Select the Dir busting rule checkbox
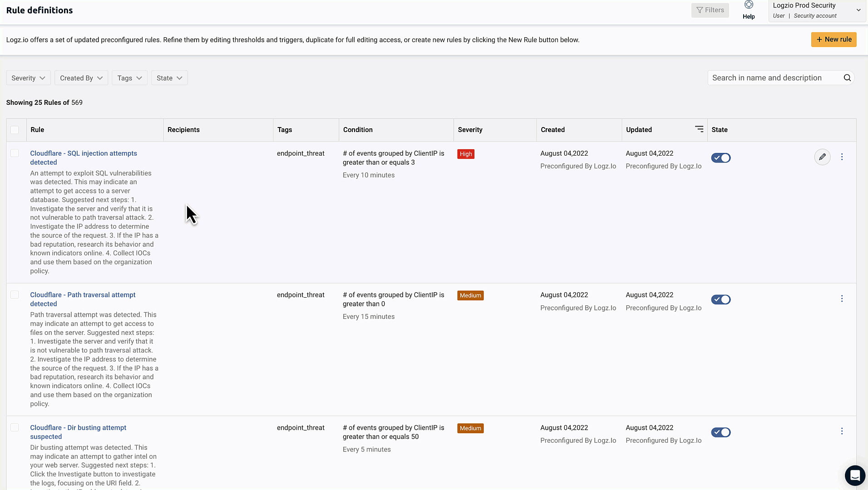Screen dimensions: 868x490 pos(15,427)
